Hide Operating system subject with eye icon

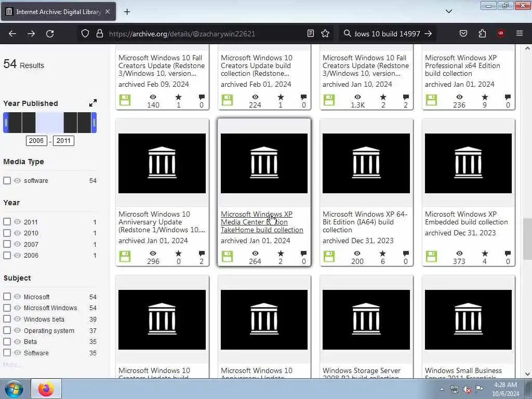(x=17, y=330)
